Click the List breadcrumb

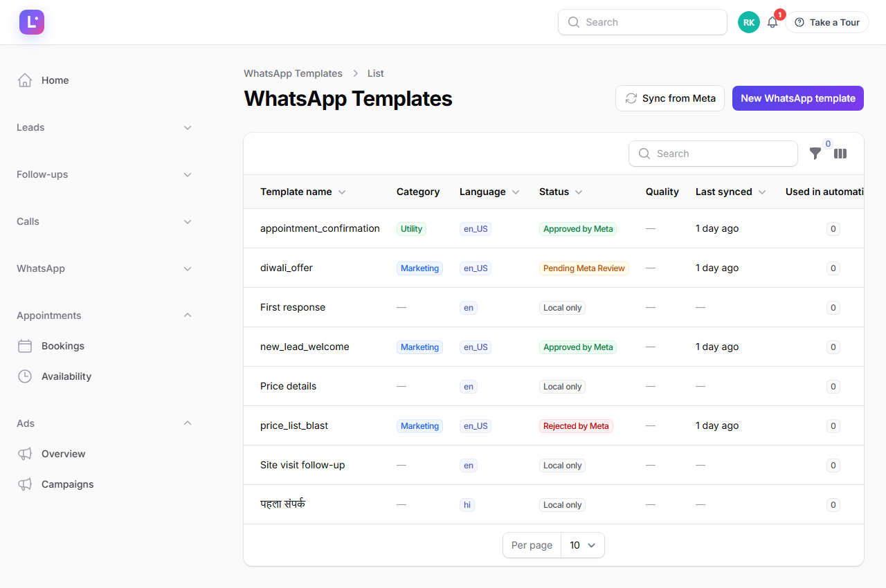tap(376, 73)
